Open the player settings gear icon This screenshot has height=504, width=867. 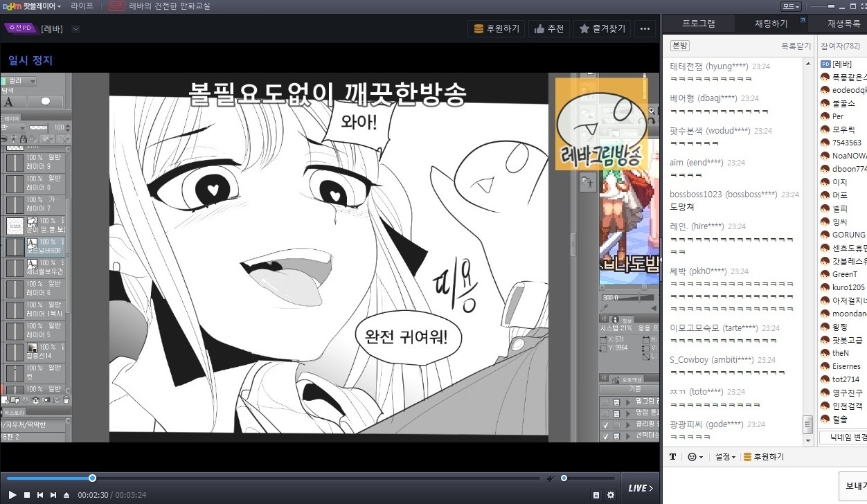610,495
